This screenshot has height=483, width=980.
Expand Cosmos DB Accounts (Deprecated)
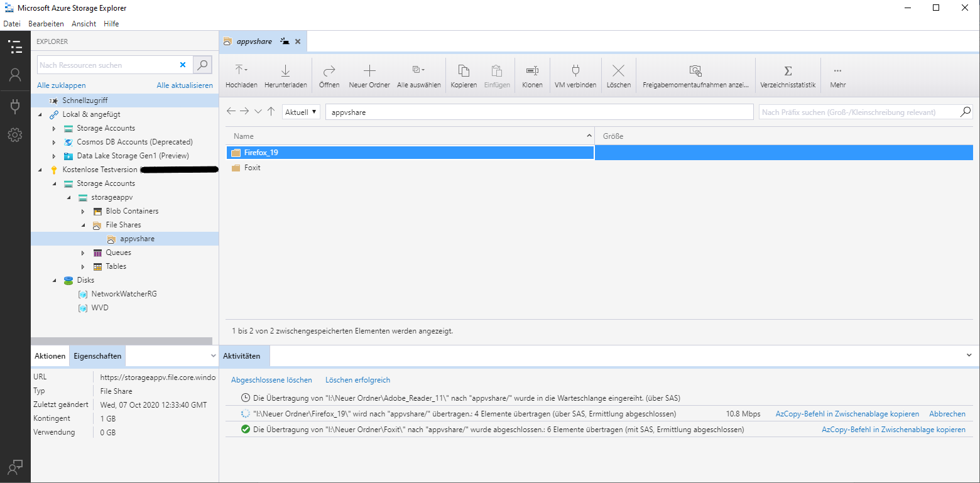click(x=55, y=142)
